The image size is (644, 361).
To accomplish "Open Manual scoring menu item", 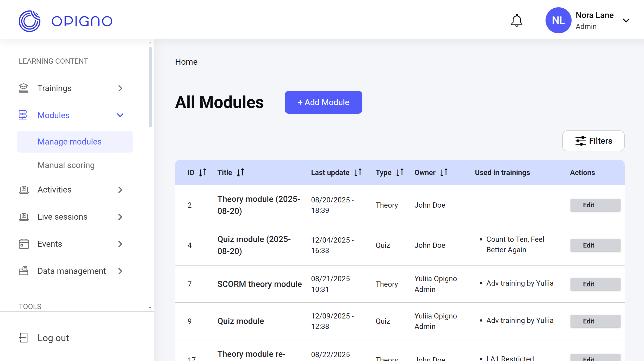I will [66, 165].
